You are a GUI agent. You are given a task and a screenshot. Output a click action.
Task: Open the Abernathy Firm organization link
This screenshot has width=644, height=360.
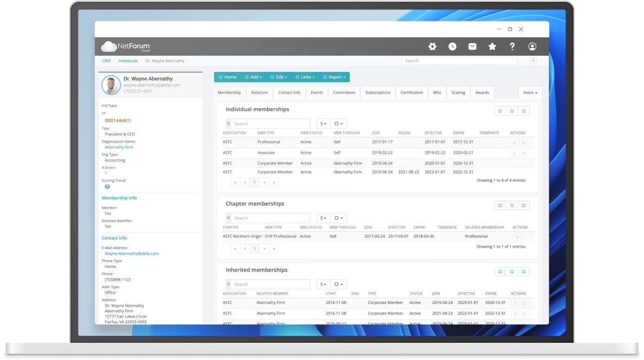point(119,147)
